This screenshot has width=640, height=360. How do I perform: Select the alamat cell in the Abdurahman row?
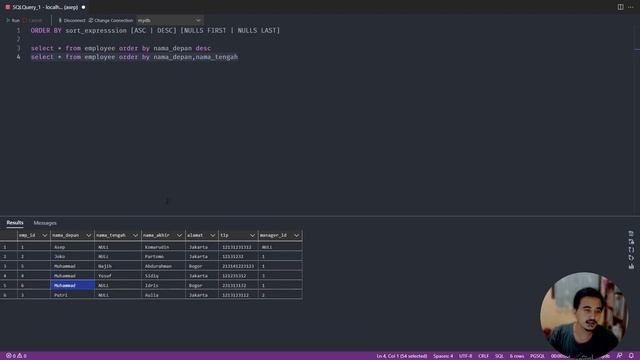tap(202, 266)
